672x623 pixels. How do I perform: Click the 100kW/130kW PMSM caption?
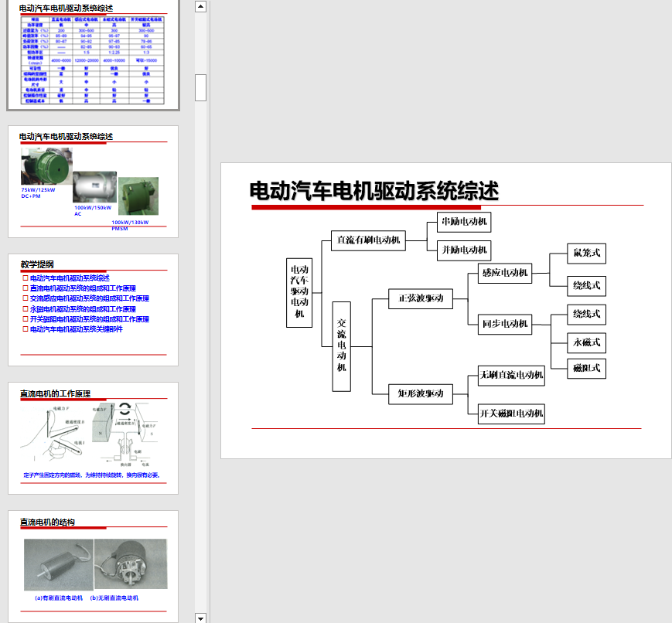tap(130, 226)
